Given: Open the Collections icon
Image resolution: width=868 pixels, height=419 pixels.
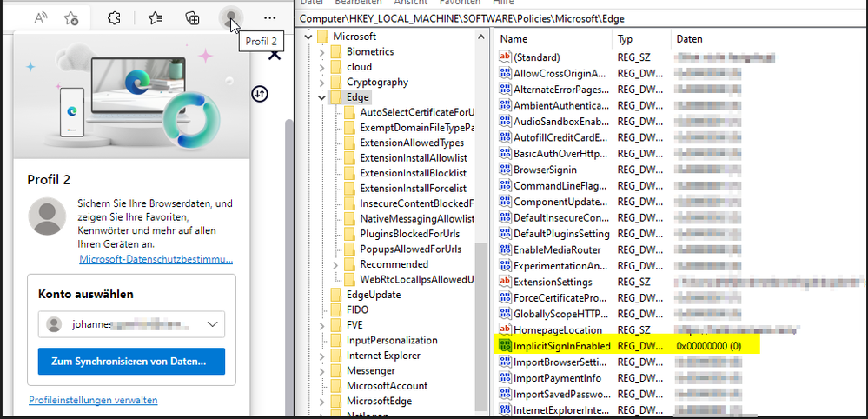Looking at the screenshot, I should (x=192, y=18).
